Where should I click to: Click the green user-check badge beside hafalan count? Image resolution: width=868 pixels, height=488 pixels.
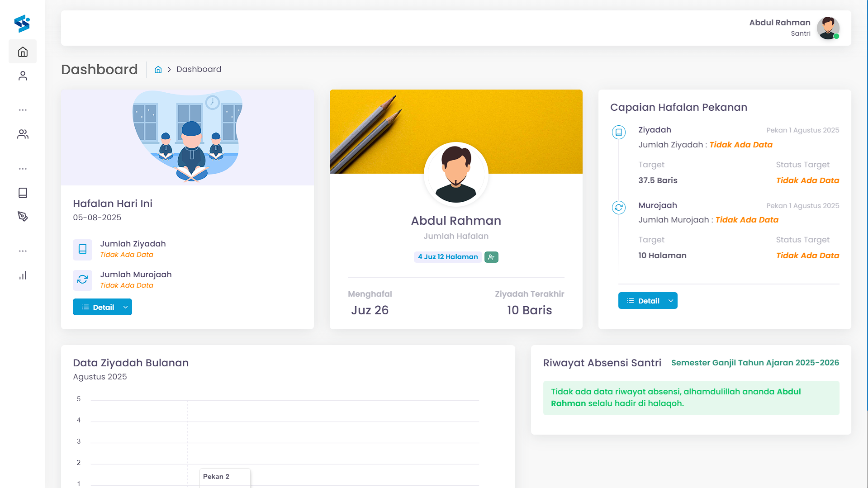pyautogui.click(x=491, y=257)
